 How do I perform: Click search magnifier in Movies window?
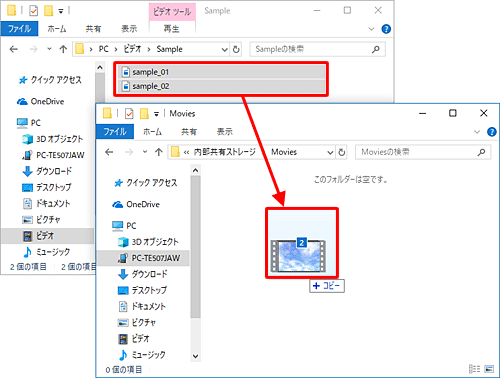pos(481,152)
